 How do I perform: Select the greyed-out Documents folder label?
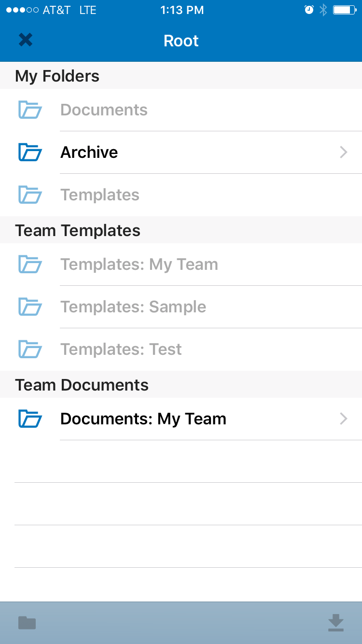coord(104,110)
